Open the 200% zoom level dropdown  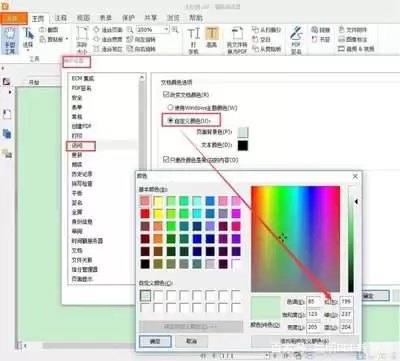pos(166,30)
